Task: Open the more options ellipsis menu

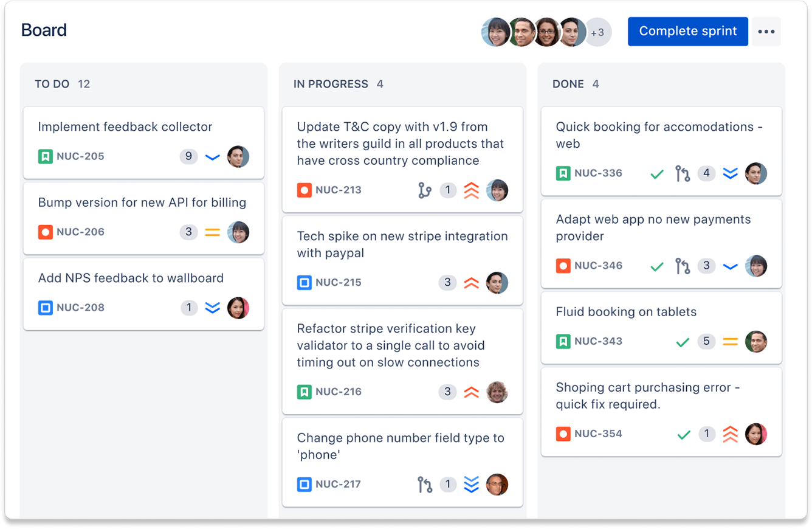Action: pos(766,31)
